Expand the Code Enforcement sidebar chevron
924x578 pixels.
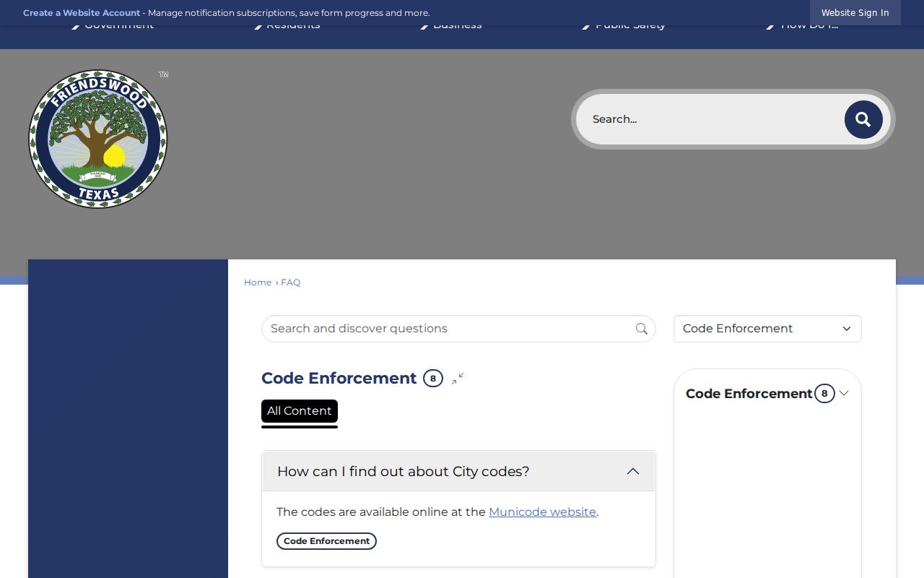tap(844, 393)
